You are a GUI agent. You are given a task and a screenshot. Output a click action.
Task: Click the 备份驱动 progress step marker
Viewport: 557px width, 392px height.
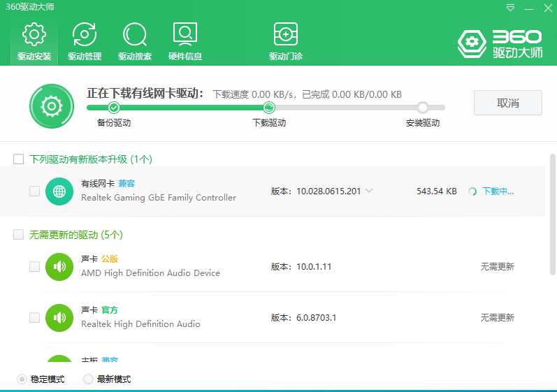tap(114, 107)
